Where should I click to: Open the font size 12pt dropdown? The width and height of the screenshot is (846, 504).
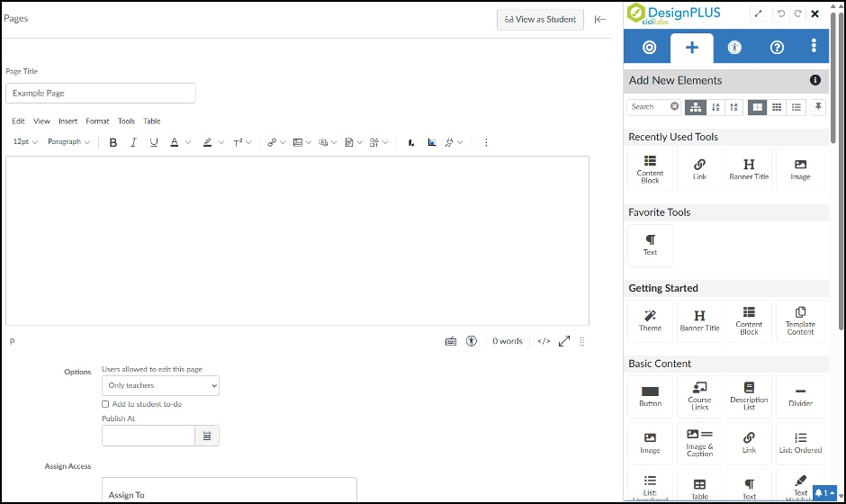coord(25,142)
